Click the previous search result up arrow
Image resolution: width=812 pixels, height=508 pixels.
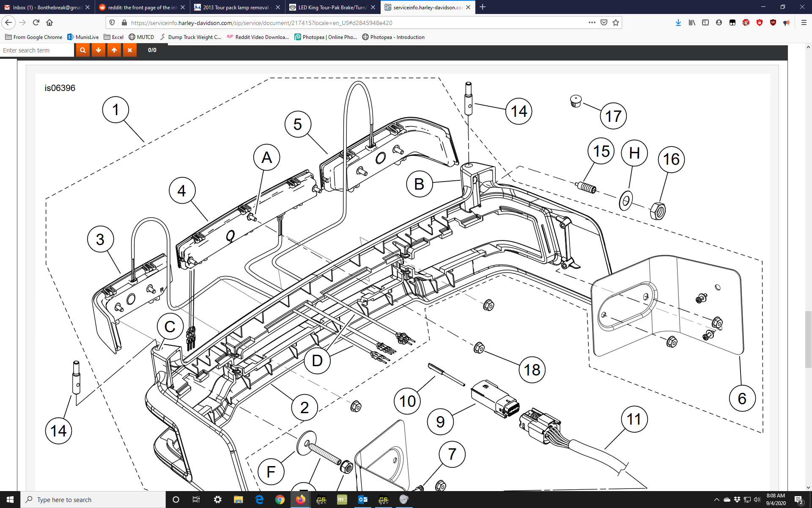tap(114, 50)
